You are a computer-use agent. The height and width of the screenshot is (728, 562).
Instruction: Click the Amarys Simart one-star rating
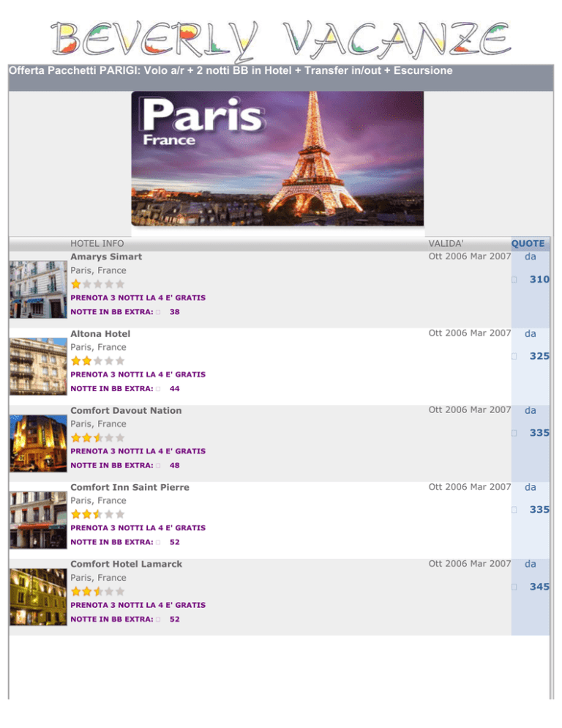coord(97,284)
